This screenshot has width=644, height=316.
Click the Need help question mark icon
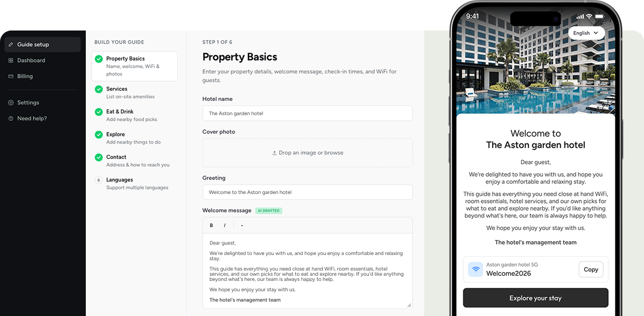(11, 119)
